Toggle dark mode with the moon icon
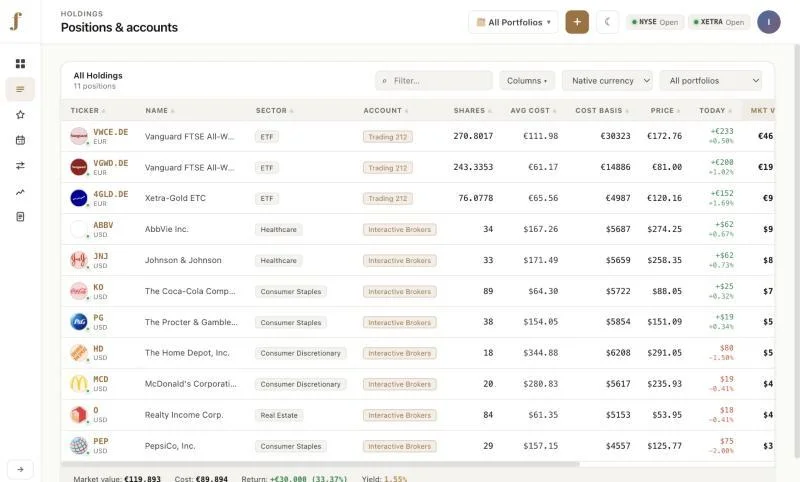Viewport: 800px width, 482px height. coord(607,22)
